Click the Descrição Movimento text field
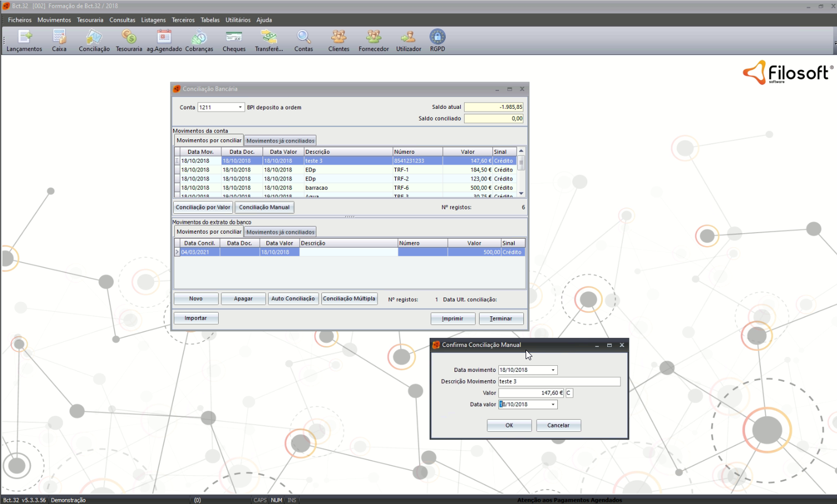This screenshot has width=837, height=504. pyautogui.click(x=559, y=382)
